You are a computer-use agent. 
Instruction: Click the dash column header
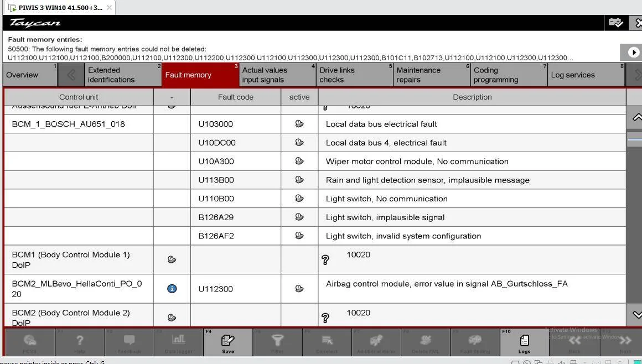point(172,97)
